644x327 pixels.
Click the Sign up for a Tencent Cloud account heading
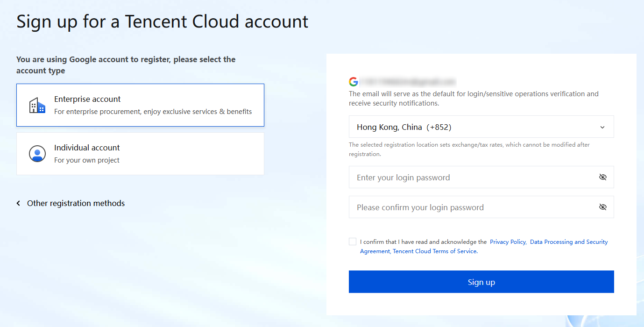tap(163, 22)
